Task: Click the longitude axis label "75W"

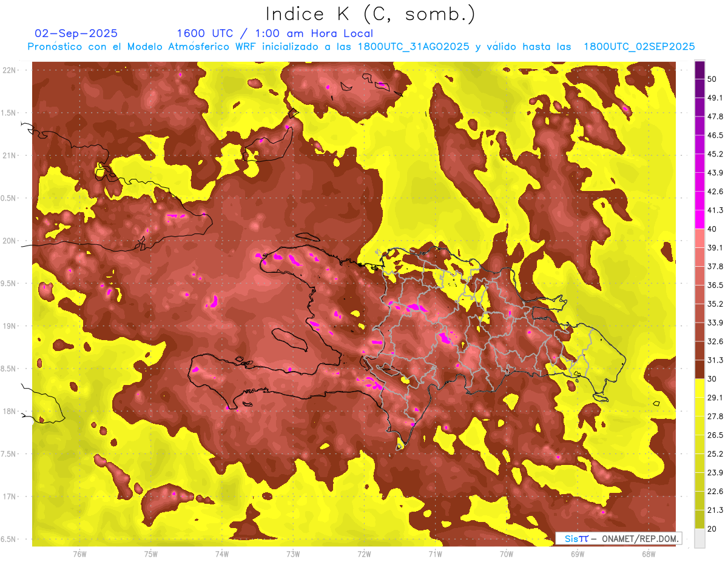Action: click(150, 554)
